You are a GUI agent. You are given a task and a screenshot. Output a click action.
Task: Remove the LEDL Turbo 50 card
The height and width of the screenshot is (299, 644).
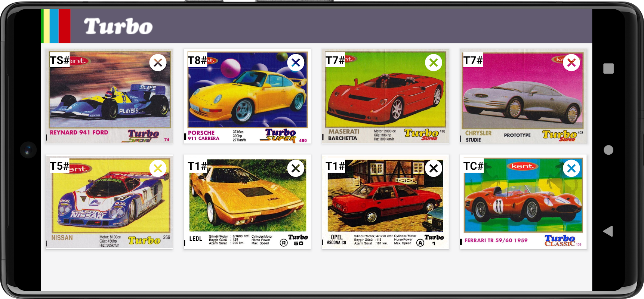296,169
